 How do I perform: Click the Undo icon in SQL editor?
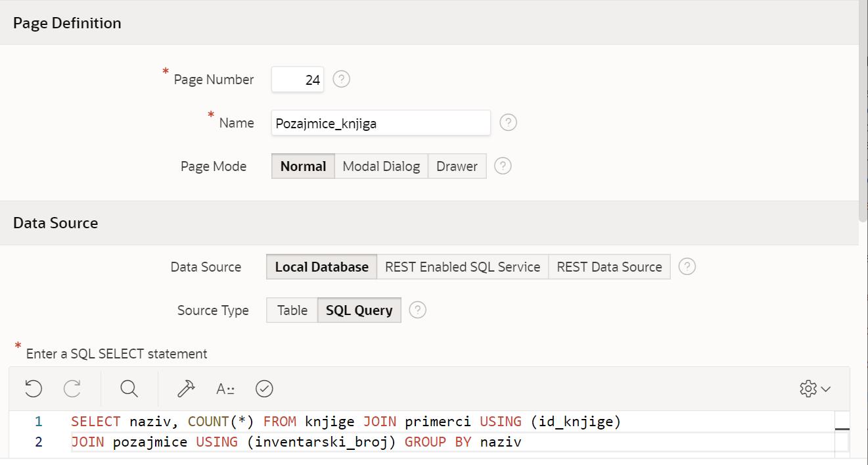34,389
